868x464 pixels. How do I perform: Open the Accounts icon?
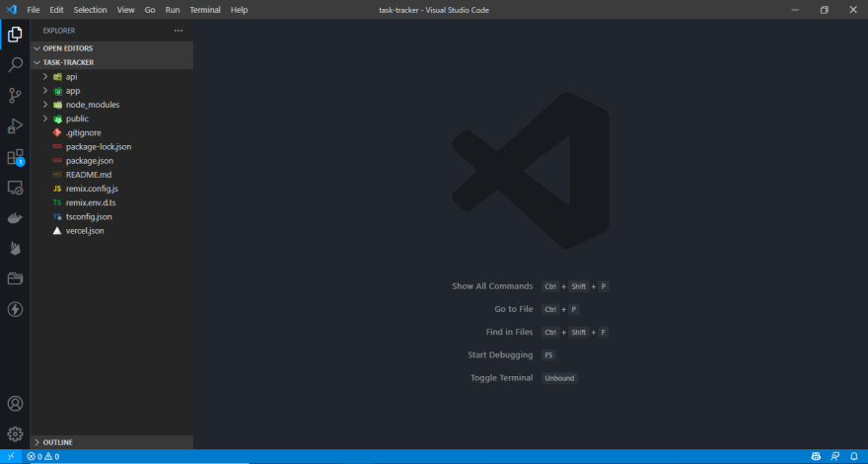coord(15,404)
